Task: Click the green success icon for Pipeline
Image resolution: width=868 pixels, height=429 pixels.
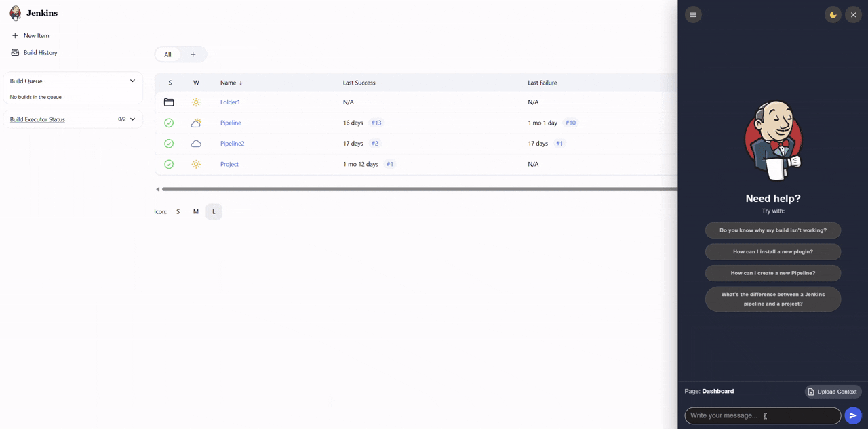Action: (169, 123)
